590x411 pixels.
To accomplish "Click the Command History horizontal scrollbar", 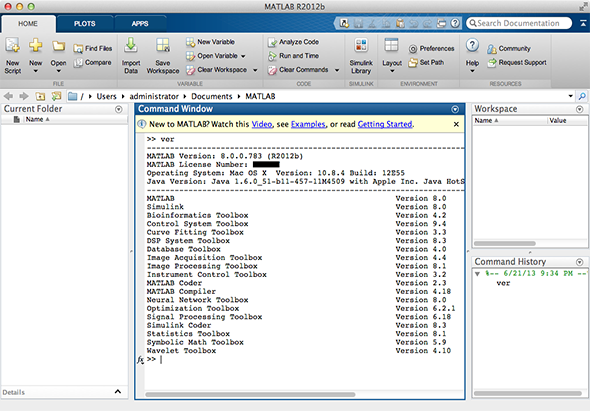I will 528,393.
